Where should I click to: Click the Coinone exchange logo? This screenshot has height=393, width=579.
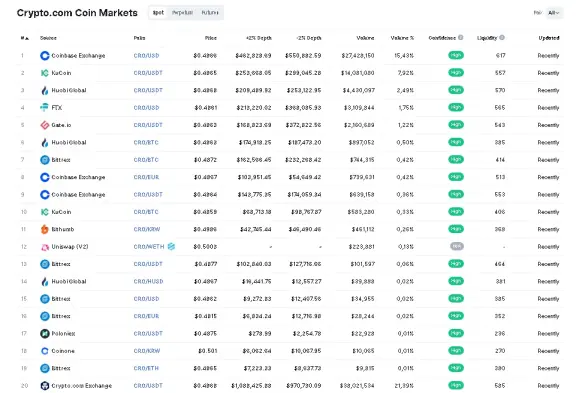45,351
